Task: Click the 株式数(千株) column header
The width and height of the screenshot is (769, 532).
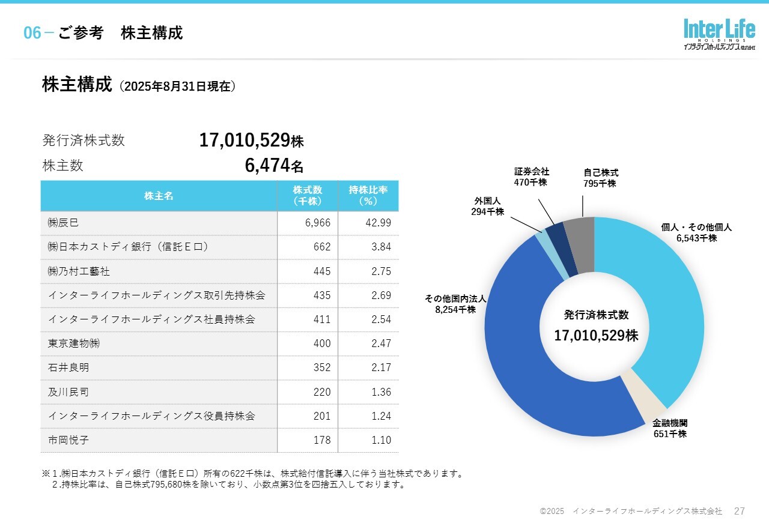Action: [308, 196]
